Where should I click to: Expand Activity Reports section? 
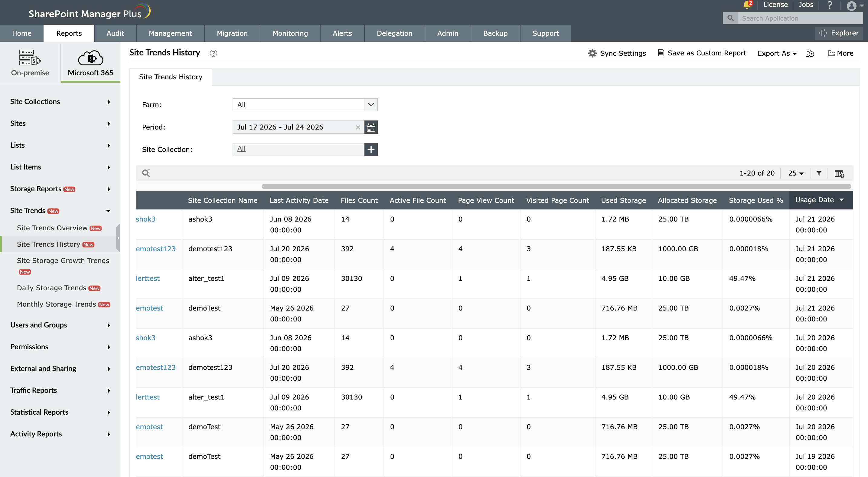coord(60,434)
